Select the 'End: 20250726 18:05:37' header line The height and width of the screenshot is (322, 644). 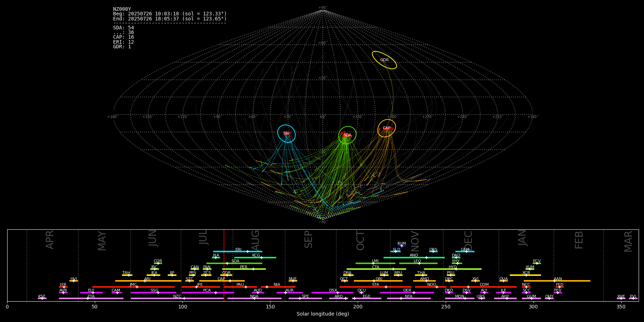tap(170, 19)
